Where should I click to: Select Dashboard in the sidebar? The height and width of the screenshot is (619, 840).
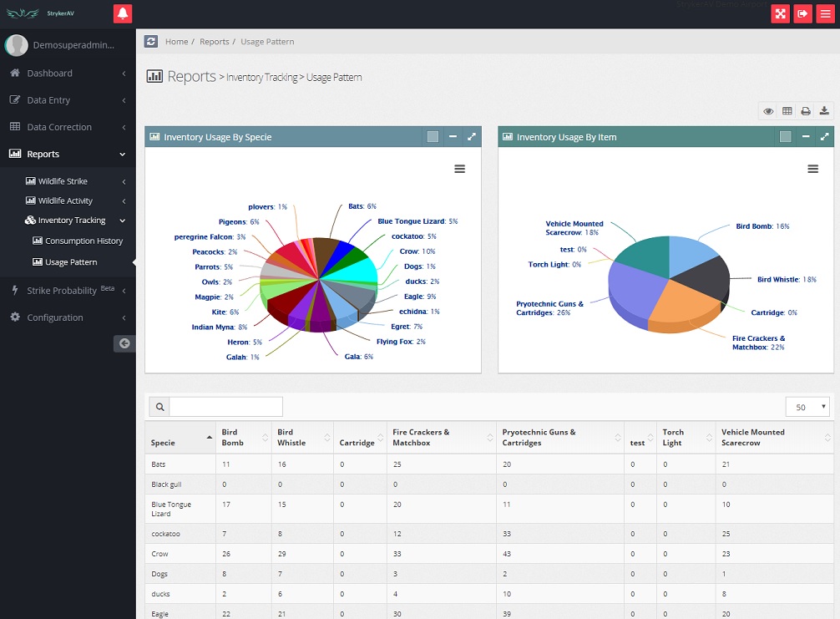click(x=49, y=74)
